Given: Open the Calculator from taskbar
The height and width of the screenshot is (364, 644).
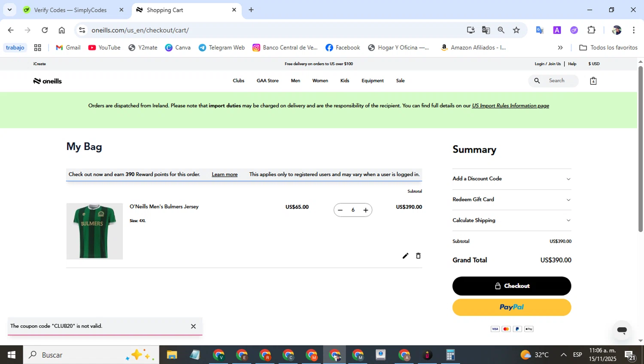Looking at the screenshot, I should point(450,355).
